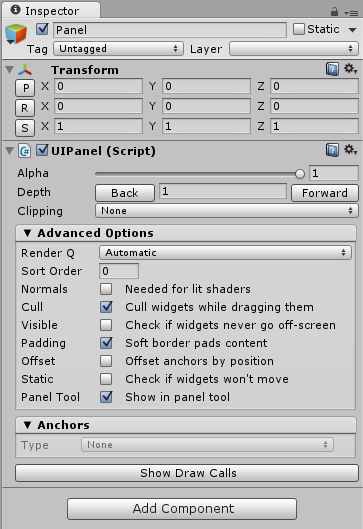Image resolution: width=363 pixels, height=529 pixels.
Task: Click the Scale X field
Action: 98,126
